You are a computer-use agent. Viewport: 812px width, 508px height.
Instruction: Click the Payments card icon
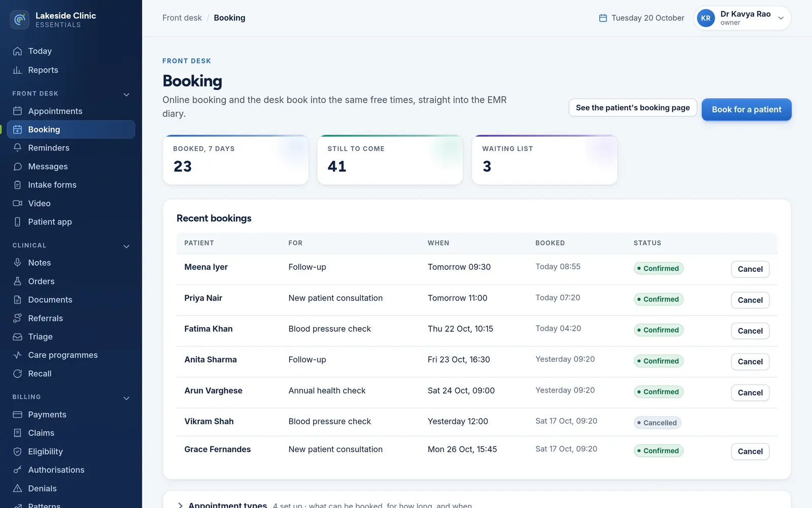pyautogui.click(x=17, y=415)
